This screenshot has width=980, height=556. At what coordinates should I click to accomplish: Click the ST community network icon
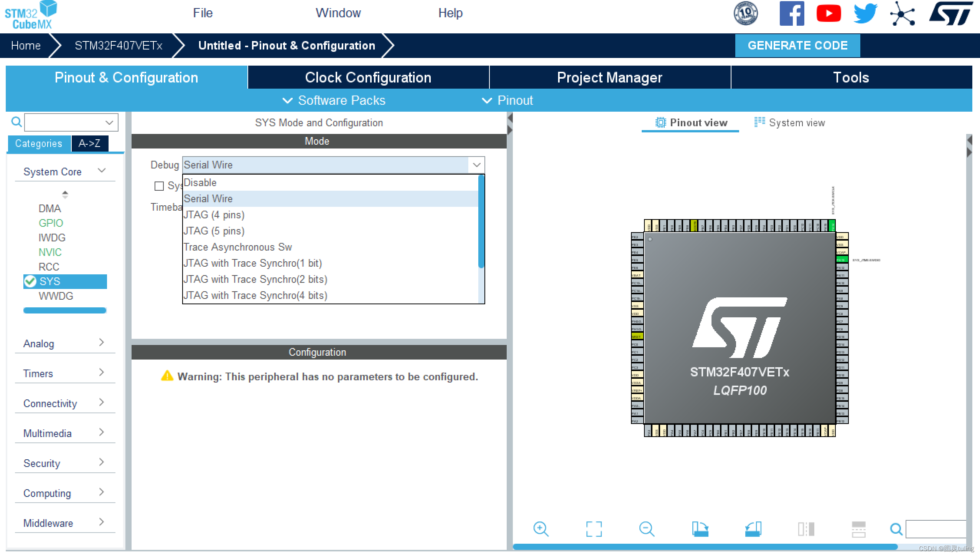click(902, 14)
